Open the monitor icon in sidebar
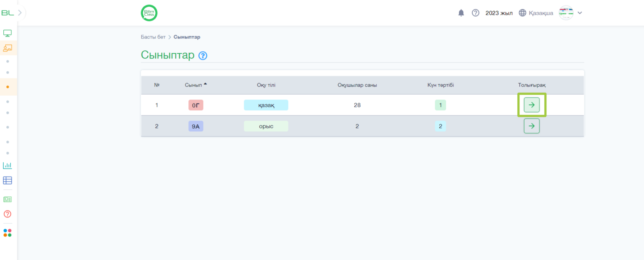 (x=7, y=33)
